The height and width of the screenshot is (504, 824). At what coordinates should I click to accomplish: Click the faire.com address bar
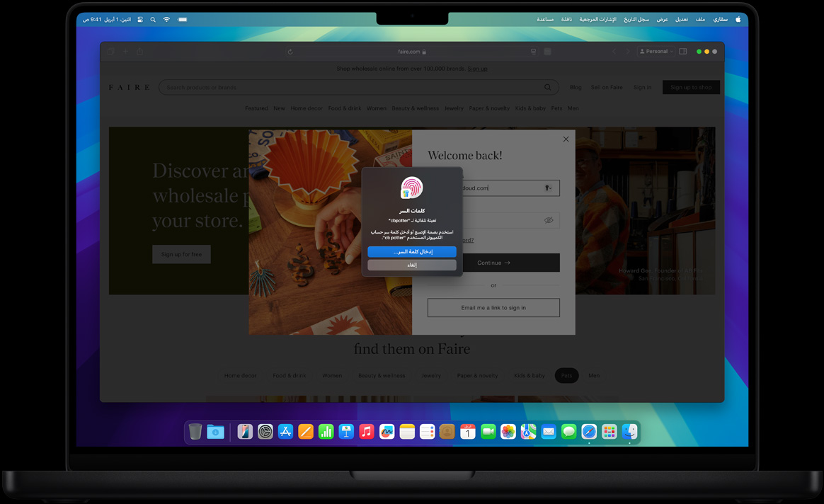point(412,52)
